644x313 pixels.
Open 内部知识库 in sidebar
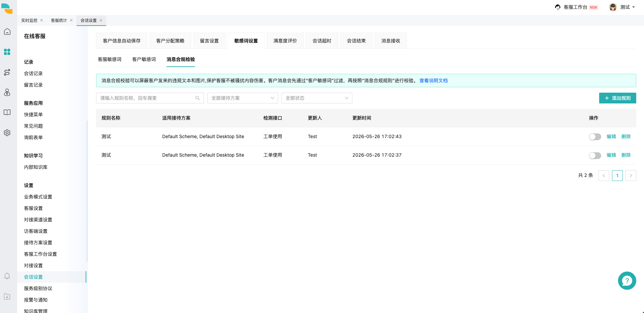click(36, 167)
